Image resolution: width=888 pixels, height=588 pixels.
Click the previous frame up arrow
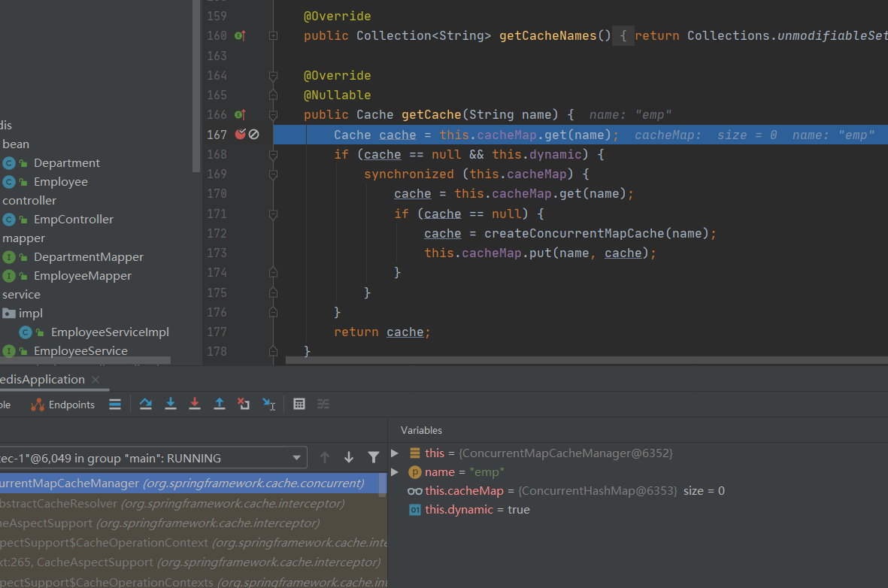point(325,457)
